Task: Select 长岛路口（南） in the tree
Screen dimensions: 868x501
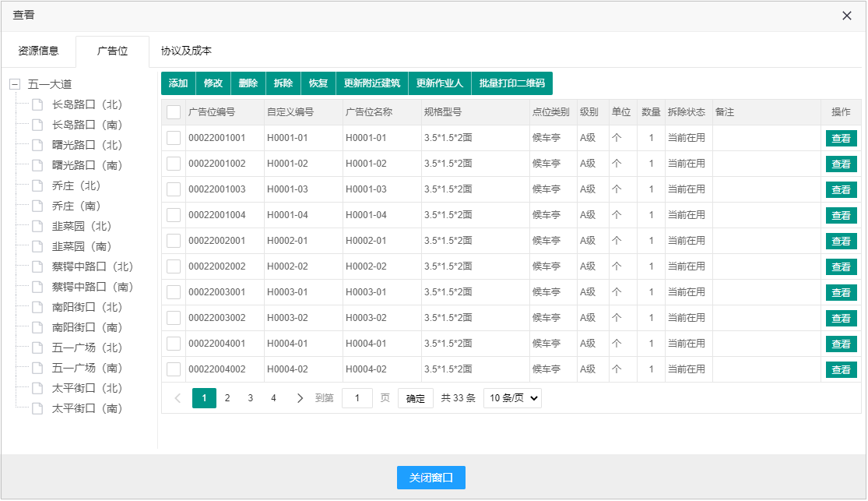Action: click(x=87, y=125)
